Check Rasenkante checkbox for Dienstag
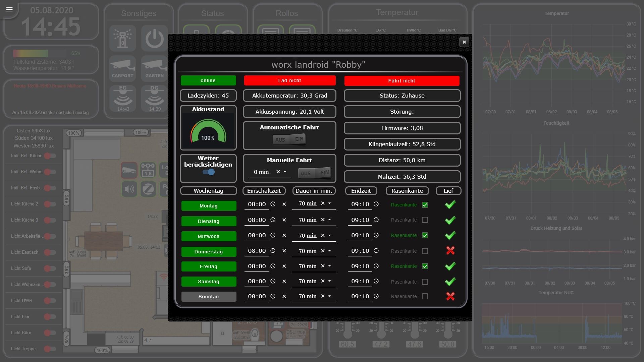This screenshot has height=362, width=644. coord(425,220)
